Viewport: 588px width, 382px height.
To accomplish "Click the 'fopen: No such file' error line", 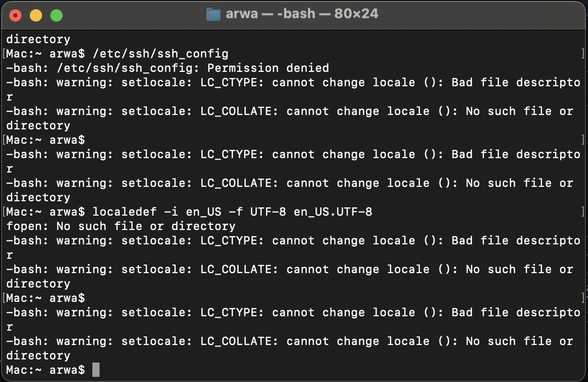I will (121, 226).
